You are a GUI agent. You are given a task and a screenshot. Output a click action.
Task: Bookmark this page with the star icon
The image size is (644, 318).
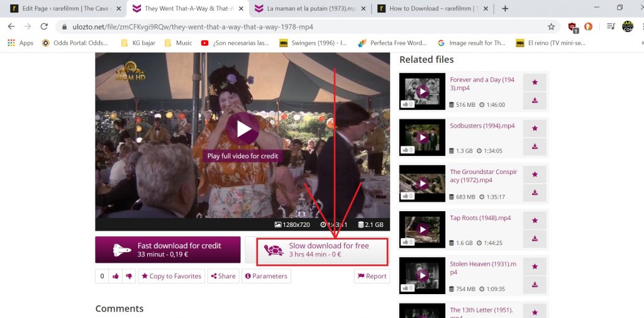(551, 27)
